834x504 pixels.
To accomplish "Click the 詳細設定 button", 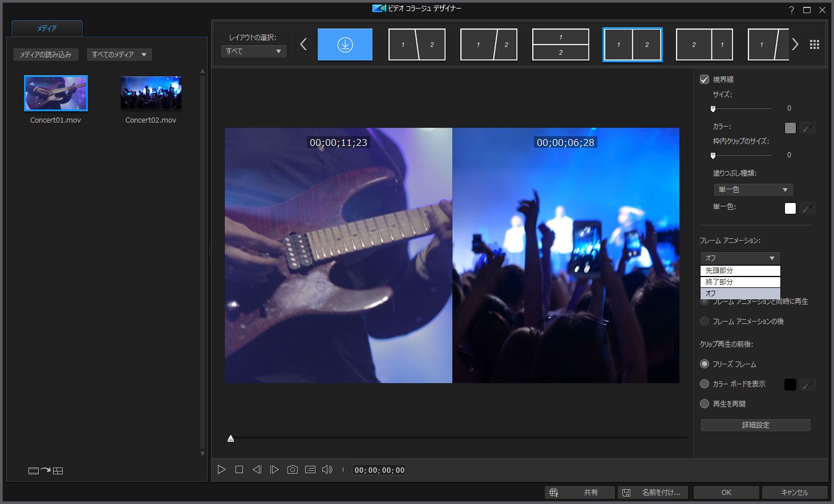I will 755,425.
